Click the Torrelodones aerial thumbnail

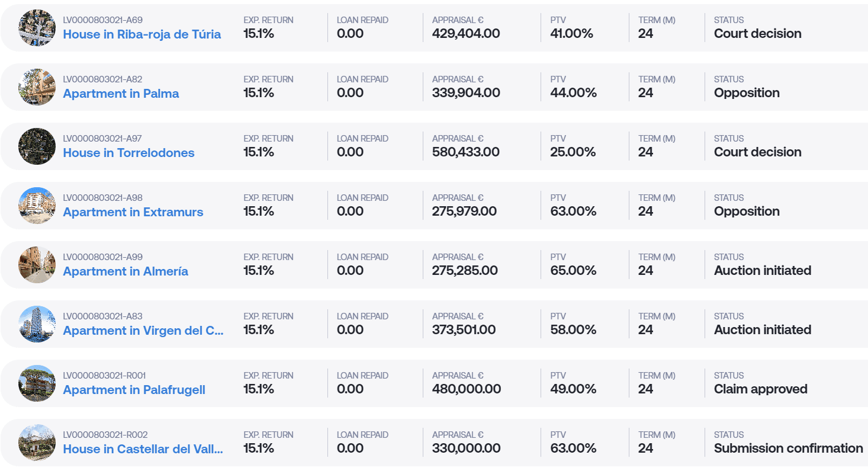click(37, 146)
